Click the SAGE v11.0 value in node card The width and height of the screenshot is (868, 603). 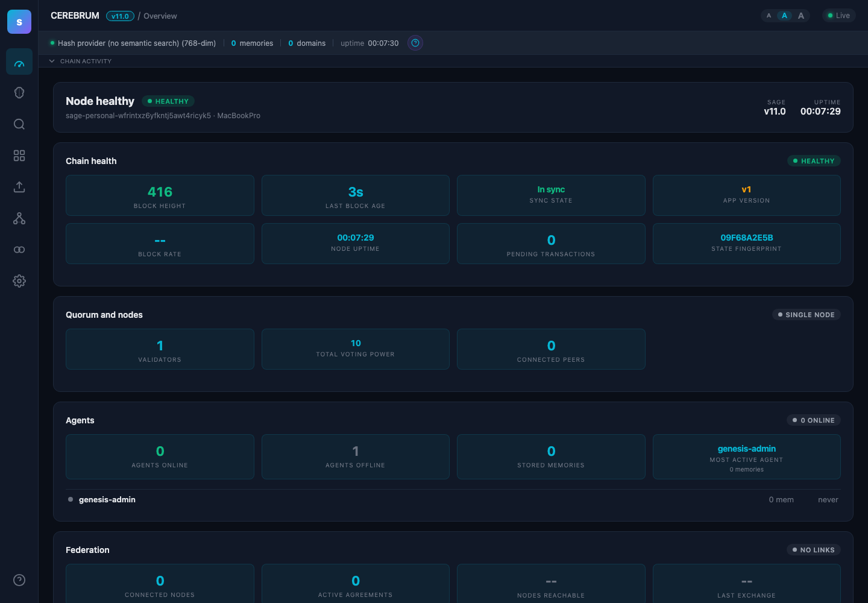point(775,112)
